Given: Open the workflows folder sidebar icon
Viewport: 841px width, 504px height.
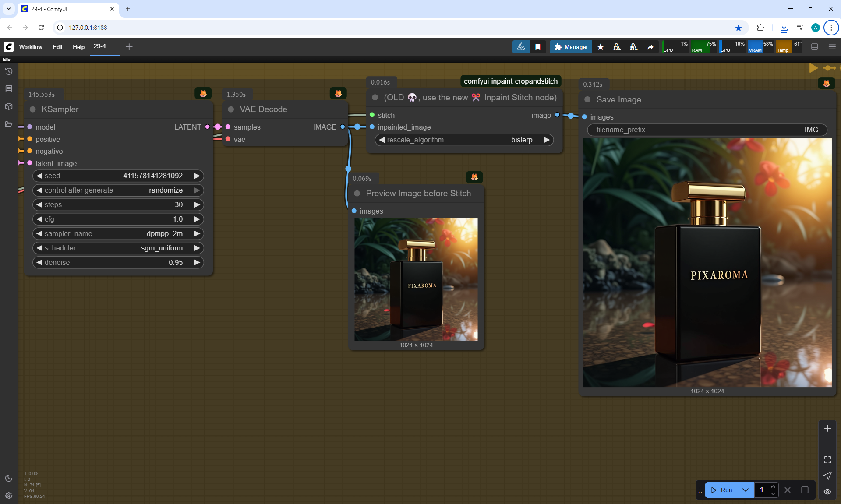Looking at the screenshot, I should tap(8, 124).
